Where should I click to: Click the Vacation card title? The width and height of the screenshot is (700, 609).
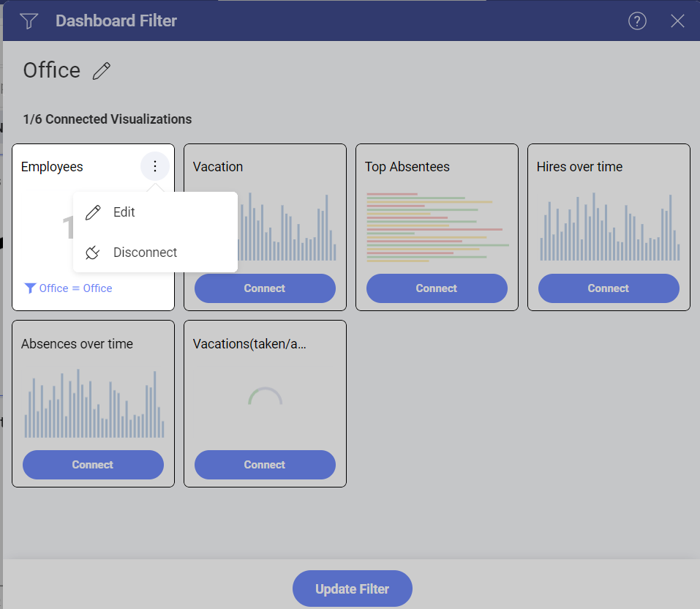pyautogui.click(x=218, y=167)
